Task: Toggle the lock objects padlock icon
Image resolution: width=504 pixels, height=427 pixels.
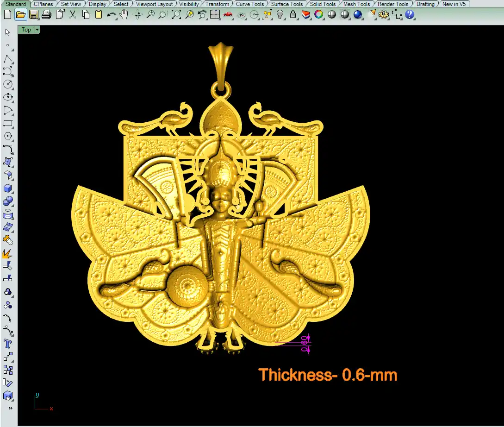Action: [293, 14]
